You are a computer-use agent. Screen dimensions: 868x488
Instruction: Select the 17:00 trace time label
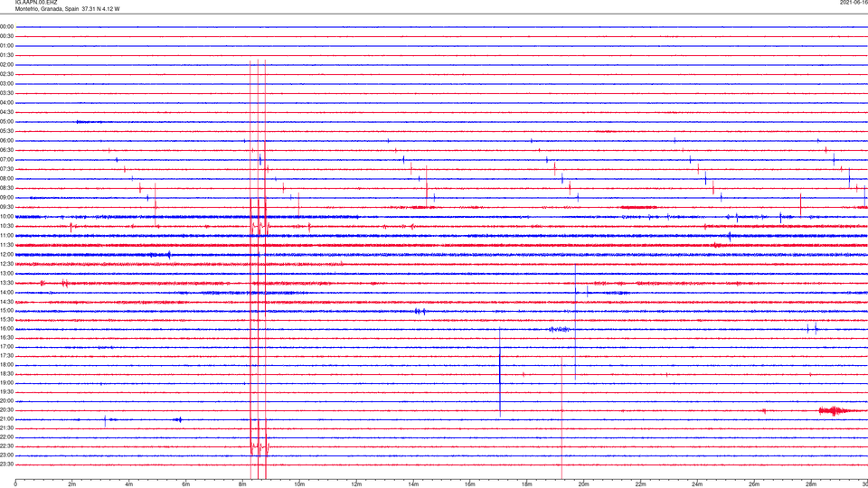click(x=6, y=347)
